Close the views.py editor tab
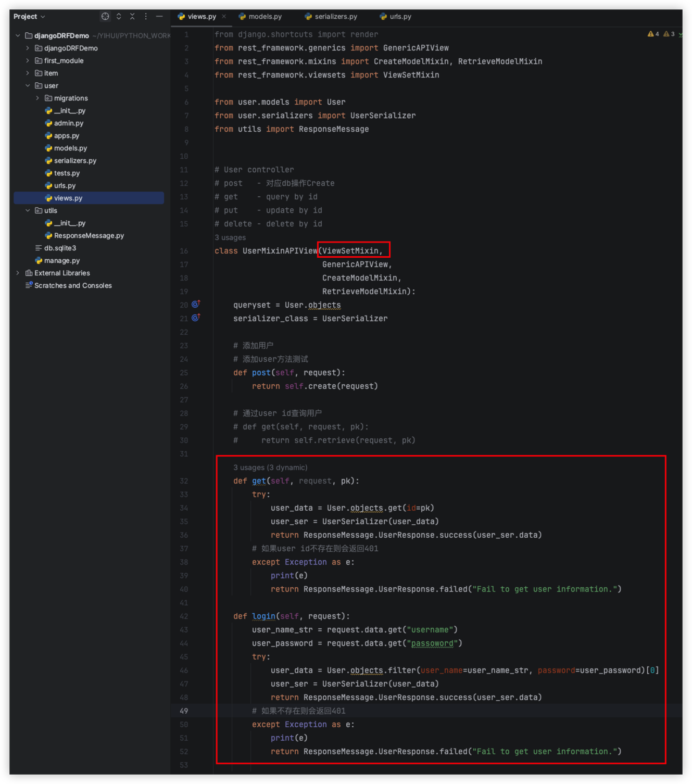 (x=224, y=17)
